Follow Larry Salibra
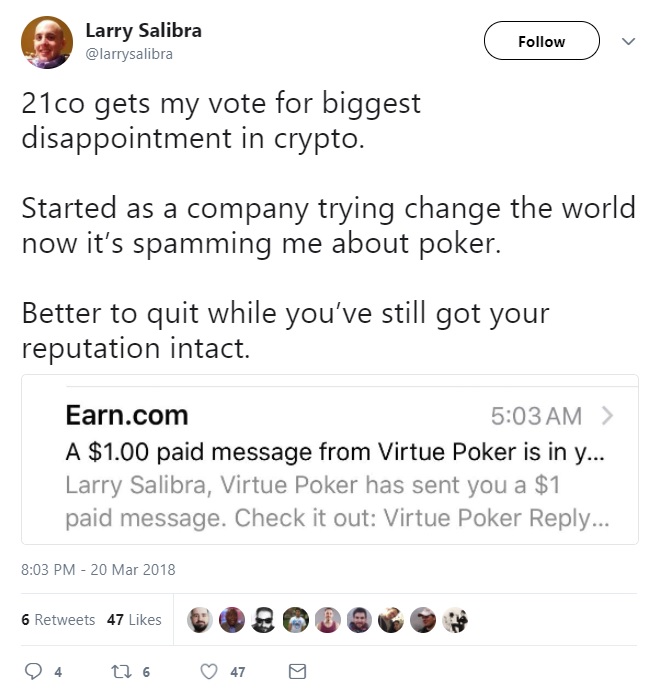 click(x=541, y=41)
